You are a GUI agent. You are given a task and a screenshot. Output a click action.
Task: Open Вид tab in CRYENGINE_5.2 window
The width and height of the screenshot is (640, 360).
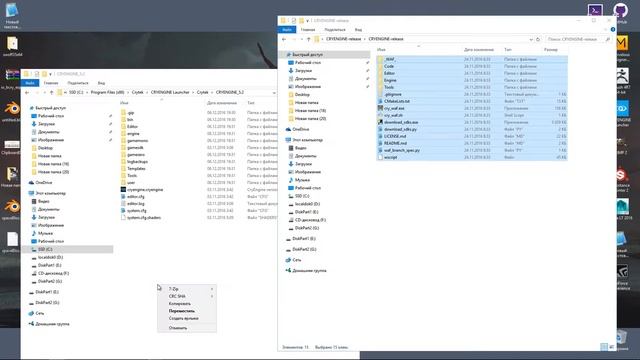click(x=101, y=83)
